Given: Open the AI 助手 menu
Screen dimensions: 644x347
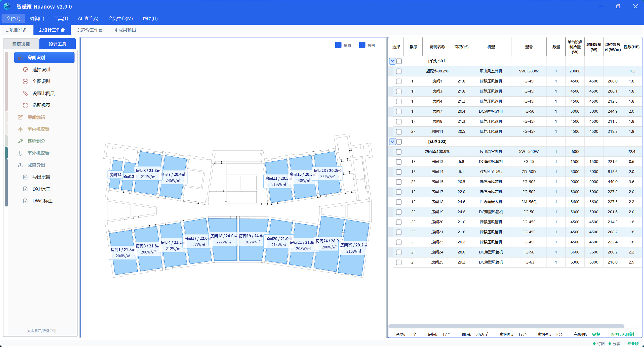Looking at the screenshot, I should (x=88, y=18).
